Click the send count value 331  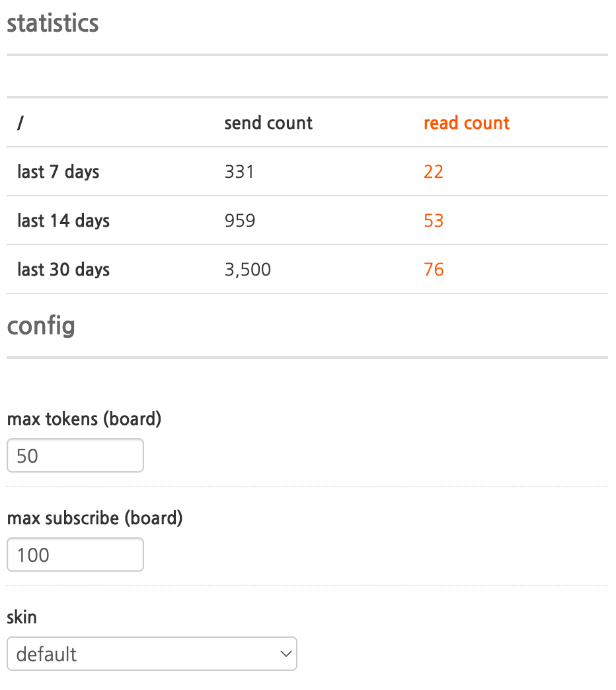coord(239,172)
